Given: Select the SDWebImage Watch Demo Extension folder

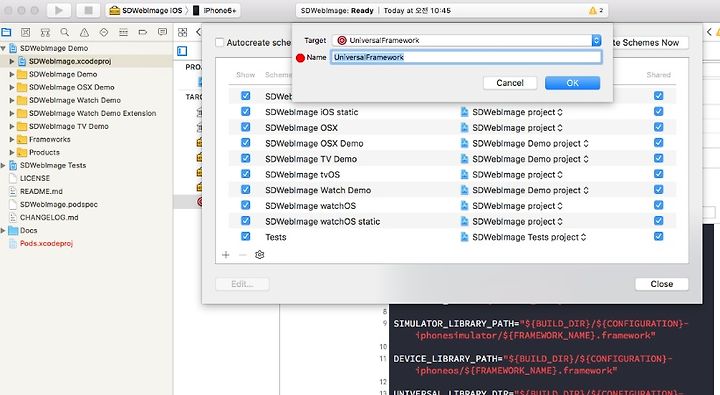Looking at the screenshot, I should point(92,113).
